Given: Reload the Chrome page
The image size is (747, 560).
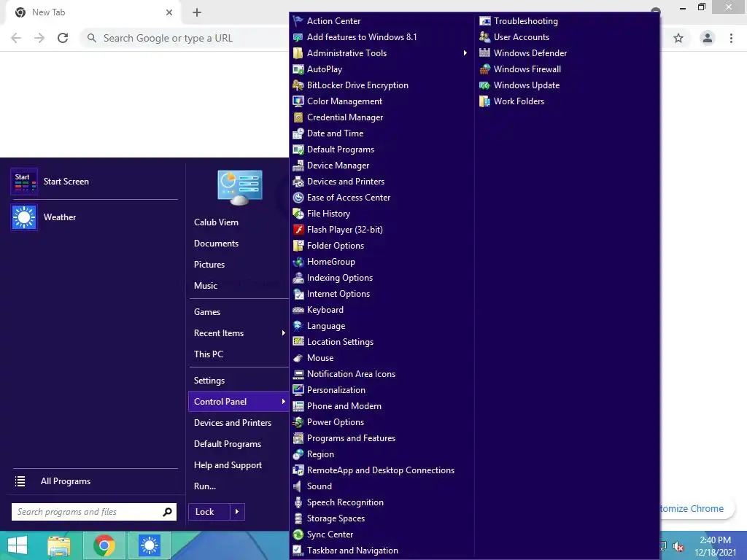Looking at the screenshot, I should tap(63, 38).
